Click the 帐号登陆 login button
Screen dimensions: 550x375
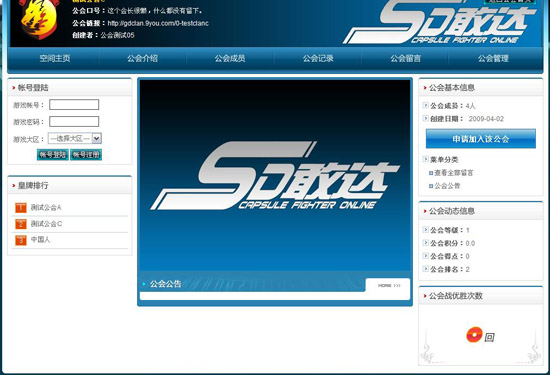coord(53,154)
